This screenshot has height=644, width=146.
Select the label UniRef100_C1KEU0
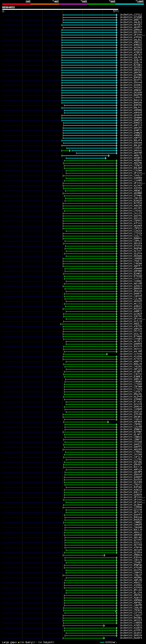point(131,148)
